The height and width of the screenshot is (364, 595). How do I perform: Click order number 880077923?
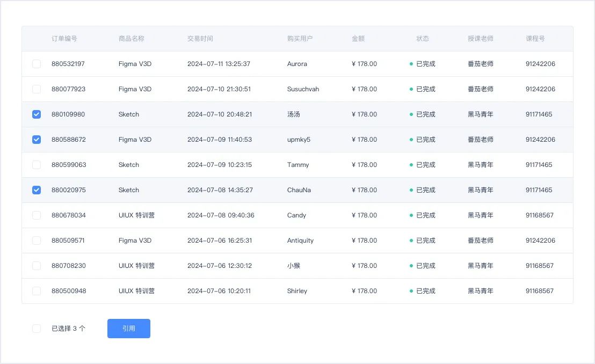(x=68, y=89)
